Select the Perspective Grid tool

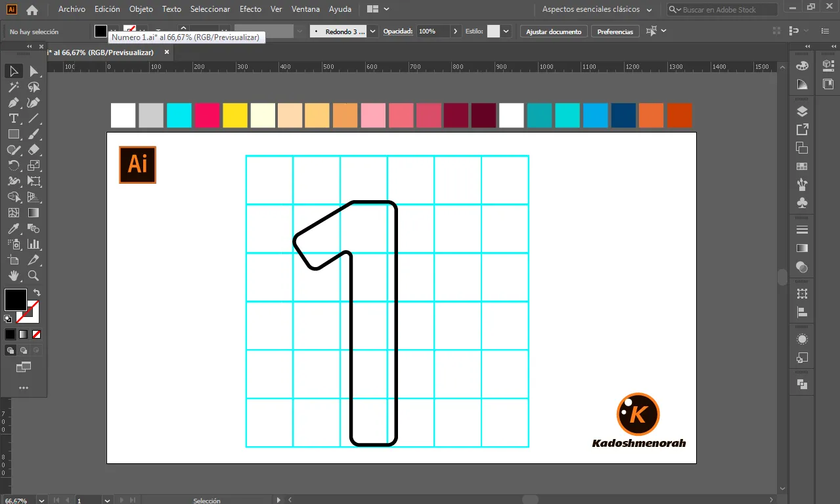tap(33, 197)
